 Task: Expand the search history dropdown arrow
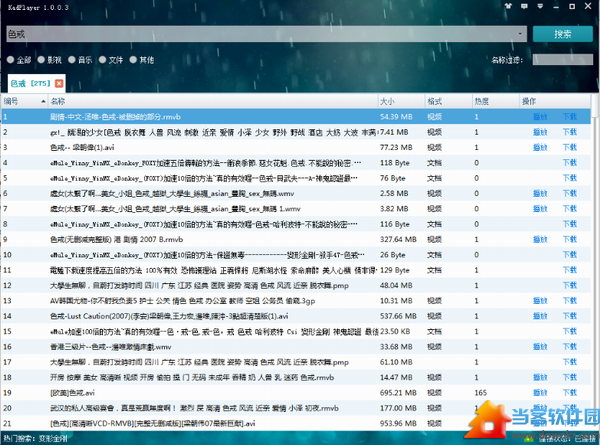pyautogui.click(x=520, y=34)
